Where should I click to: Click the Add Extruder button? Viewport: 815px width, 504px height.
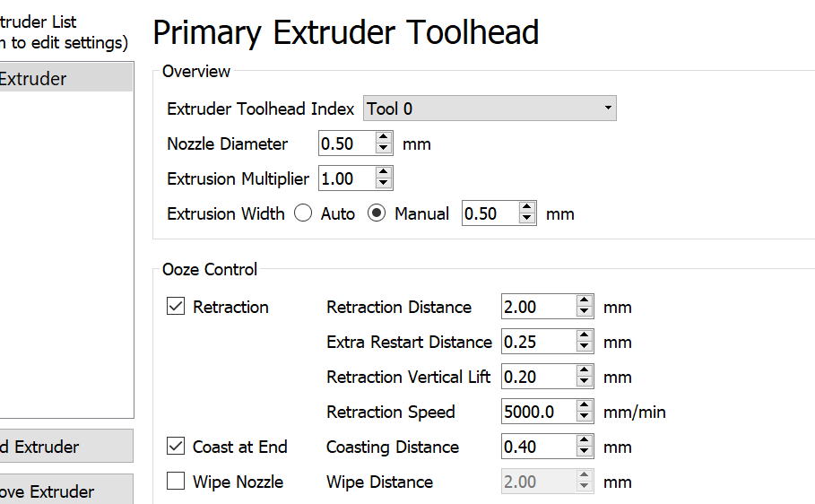click(x=66, y=446)
